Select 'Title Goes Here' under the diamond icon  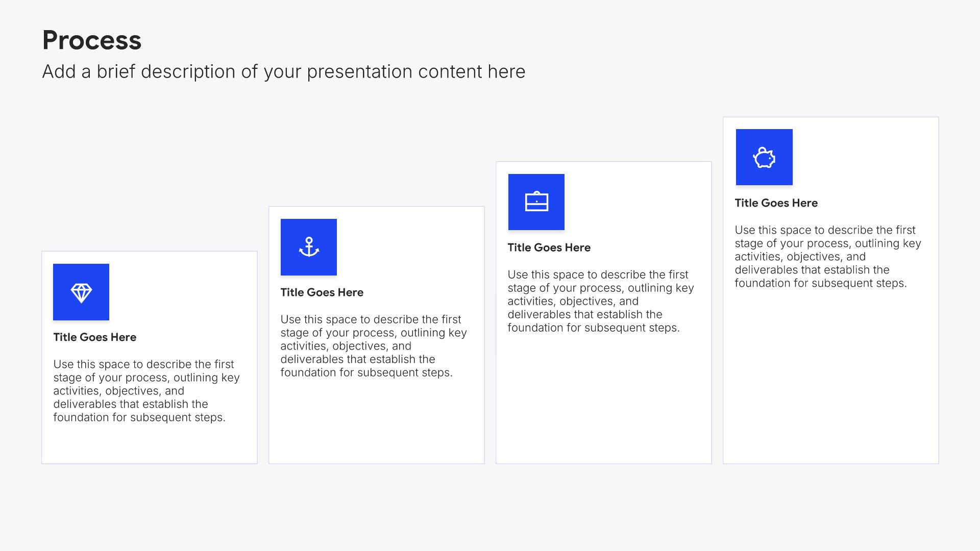point(95,337)
